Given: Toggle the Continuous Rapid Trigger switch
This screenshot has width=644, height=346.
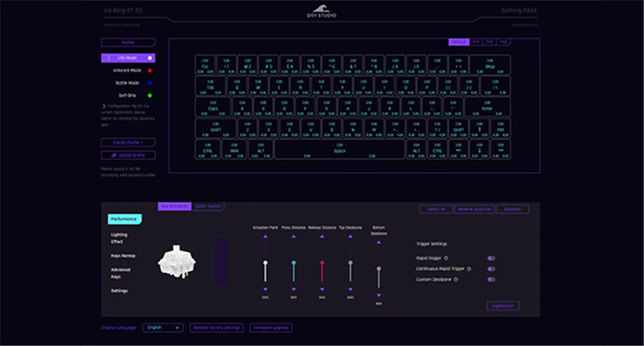Looking at the screenshot, I should [x=491, y=269].
